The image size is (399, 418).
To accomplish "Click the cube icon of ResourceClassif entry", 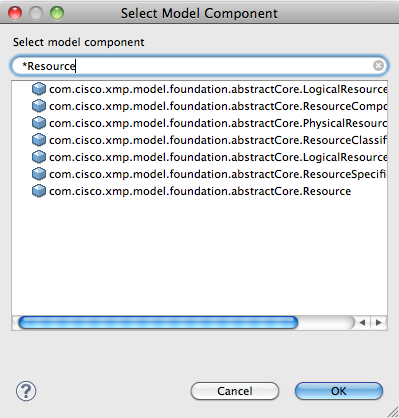I will pyautogui.click(x=39, y=140).
